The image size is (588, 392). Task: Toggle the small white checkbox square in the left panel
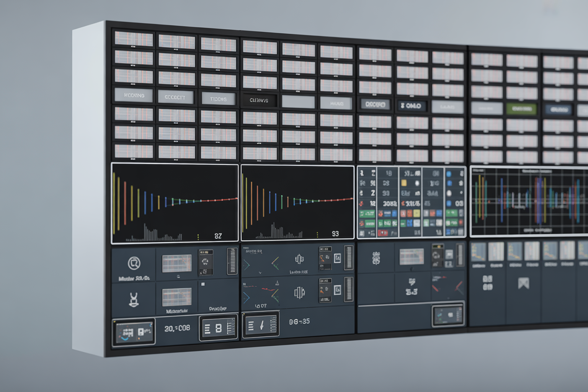point(203,284)
